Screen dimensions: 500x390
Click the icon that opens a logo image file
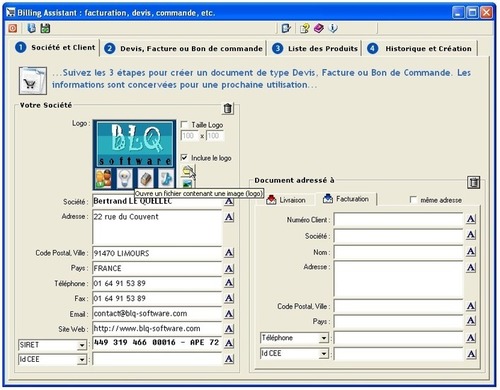(188, 171)
